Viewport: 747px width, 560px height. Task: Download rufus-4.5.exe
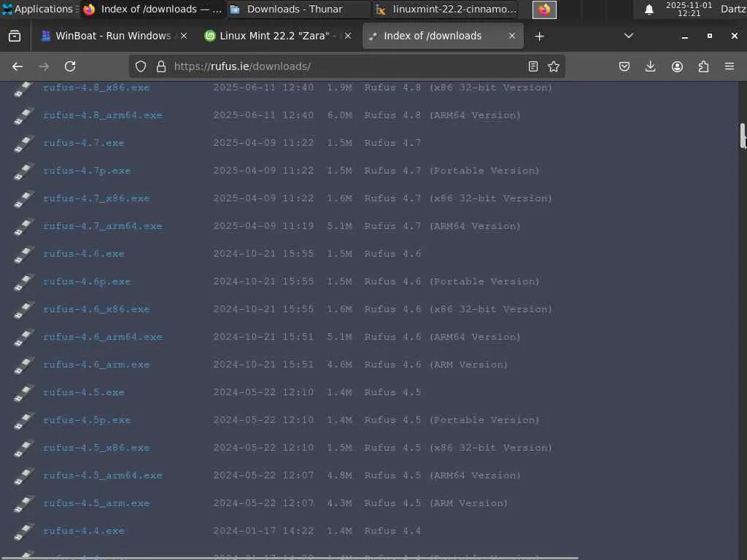coord(83,392)
